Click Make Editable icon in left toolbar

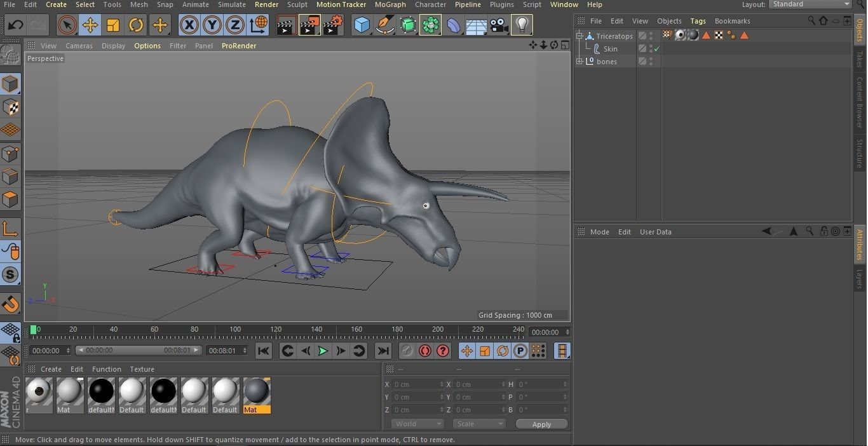pos(10,56)
